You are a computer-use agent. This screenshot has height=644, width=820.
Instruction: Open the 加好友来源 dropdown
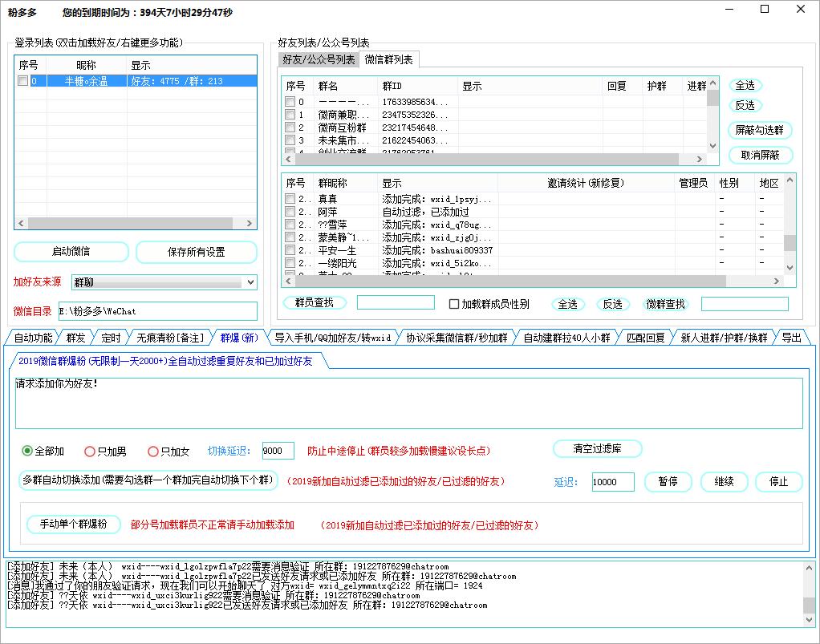(x=250, y=282)
